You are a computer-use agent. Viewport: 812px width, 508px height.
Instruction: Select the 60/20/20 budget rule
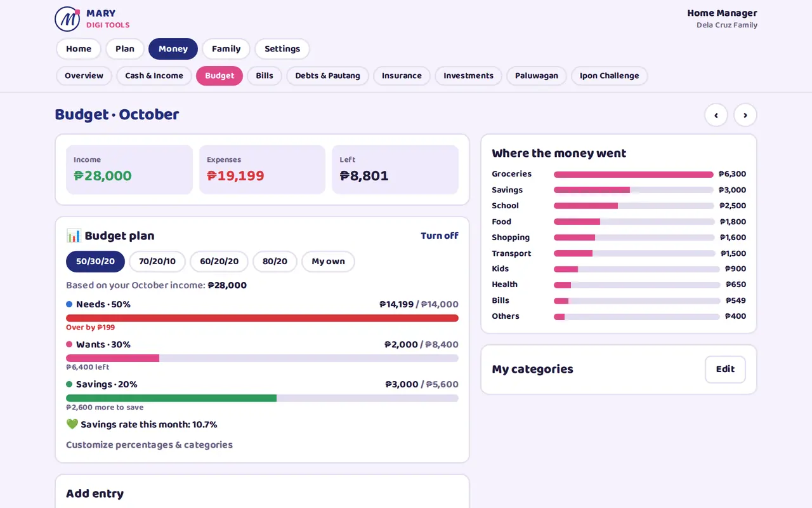point(219,262)
